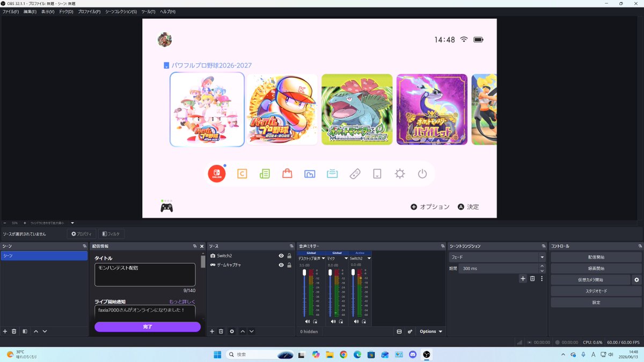
Task: Click 仮想カメラ開始 button
Action: (x=590, y=280)
